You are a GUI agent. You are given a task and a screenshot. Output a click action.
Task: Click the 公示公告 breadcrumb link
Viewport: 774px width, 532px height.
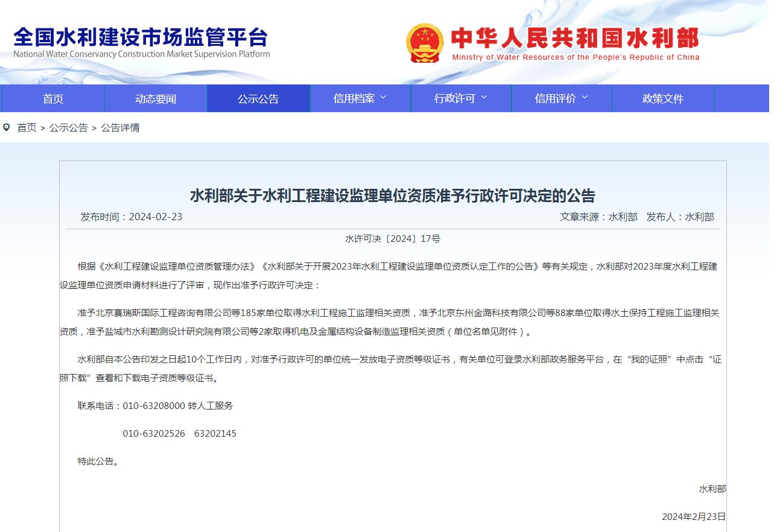(68, 128)
